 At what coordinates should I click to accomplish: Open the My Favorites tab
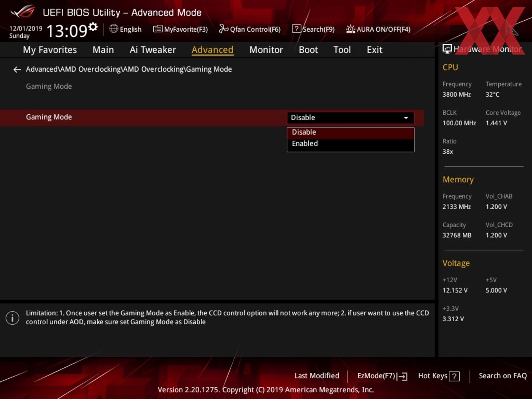50,50
